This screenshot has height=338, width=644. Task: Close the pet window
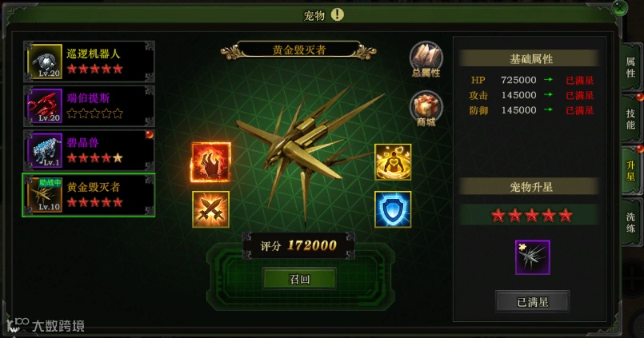[619, 8]
